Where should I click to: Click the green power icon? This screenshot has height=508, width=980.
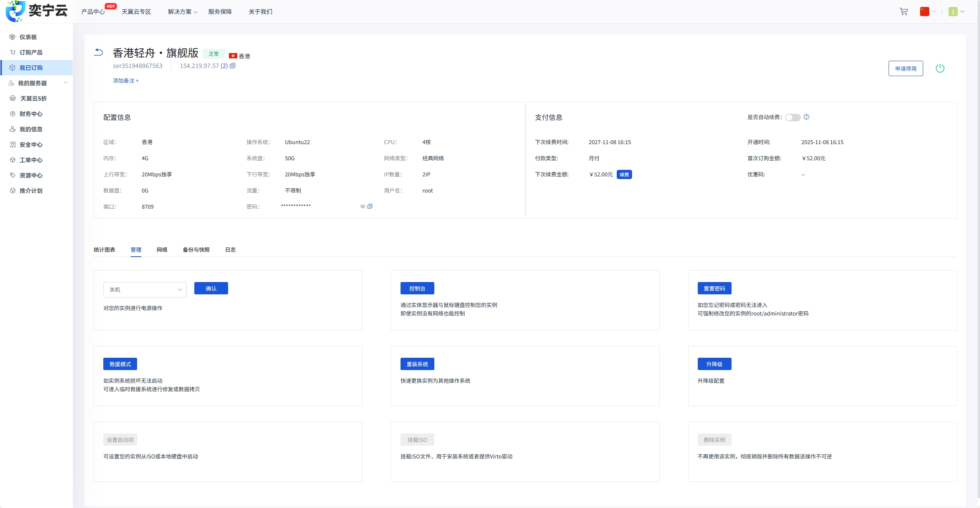tap(940, 68)
